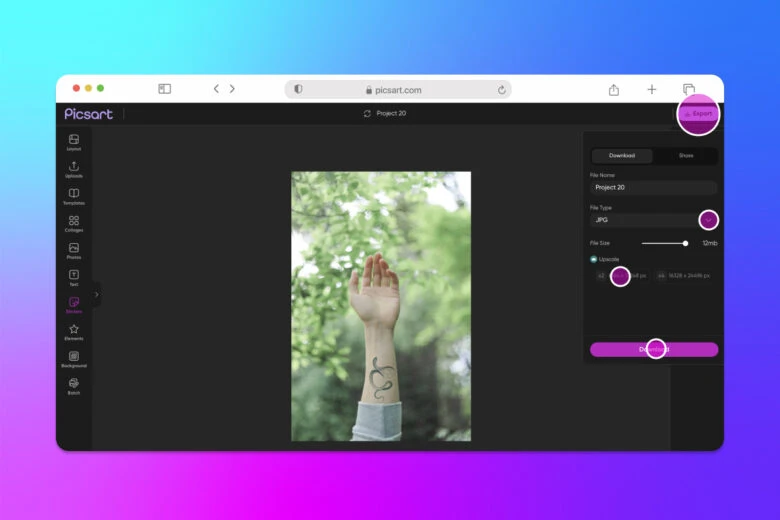
Task: Select the Collages tool
Action: click(74, 222)
